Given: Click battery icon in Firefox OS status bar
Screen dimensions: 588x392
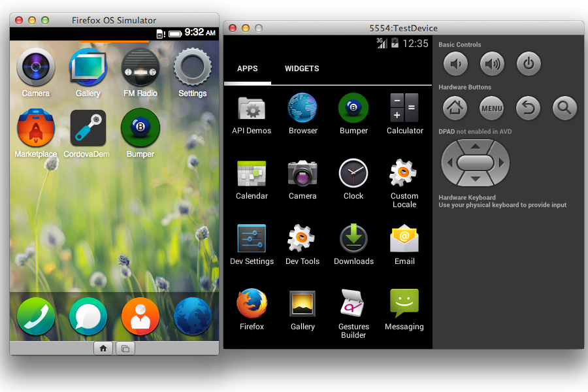Looking at the screenshot, I should pos(175,34).
